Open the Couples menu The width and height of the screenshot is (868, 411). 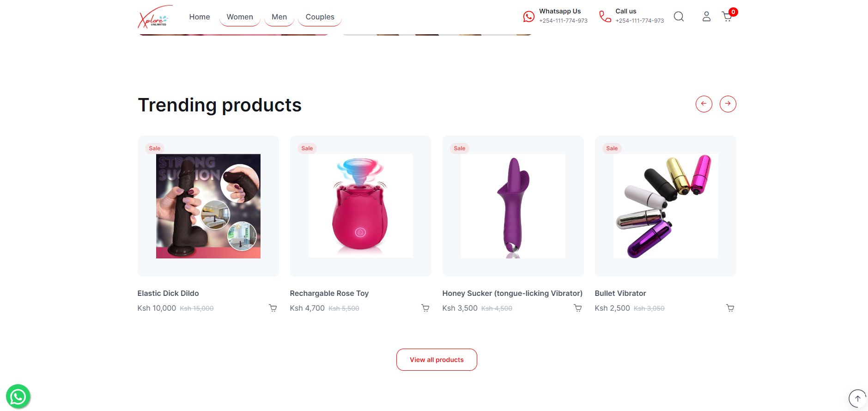click(x=320, y=17)
